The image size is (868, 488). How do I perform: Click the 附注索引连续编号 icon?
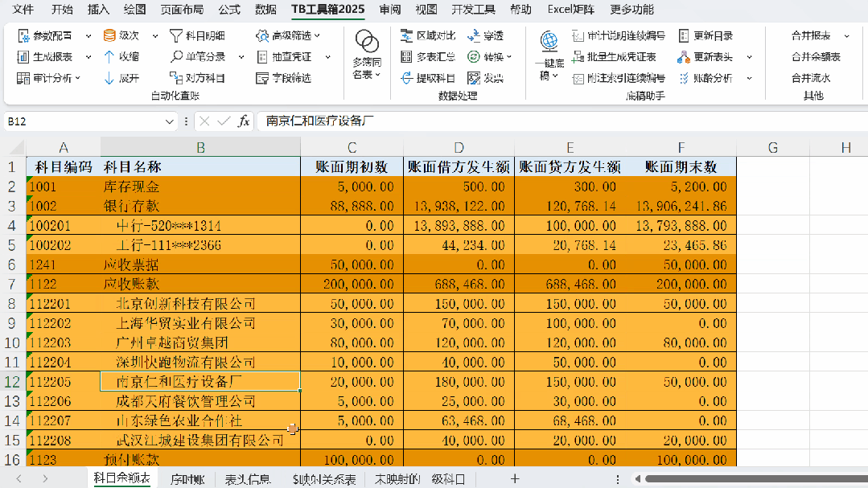(578, 78)
